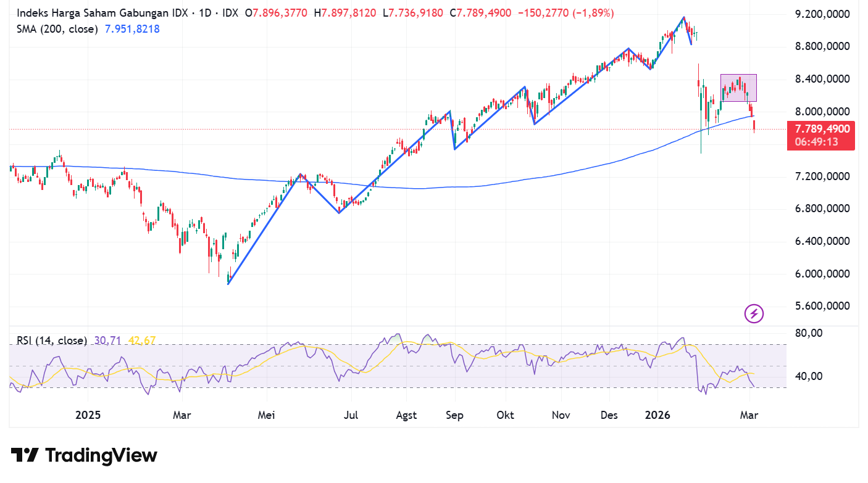Select the Mar label on the time axis

coord(749,415)
